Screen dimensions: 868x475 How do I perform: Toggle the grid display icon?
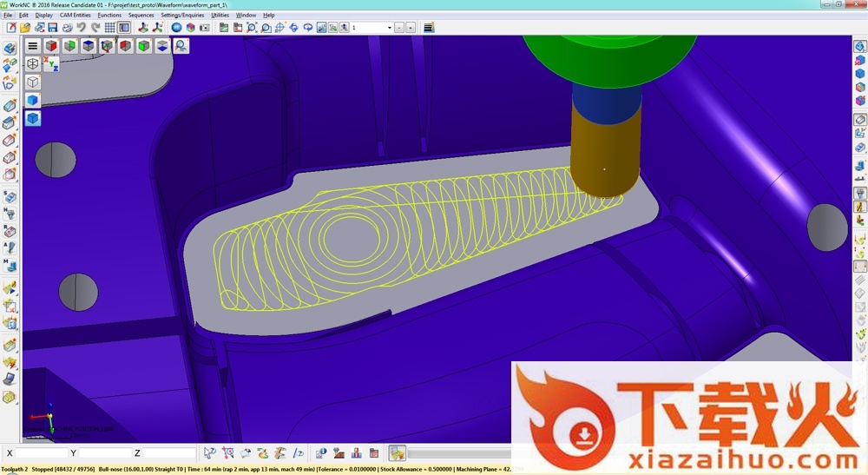109,27
